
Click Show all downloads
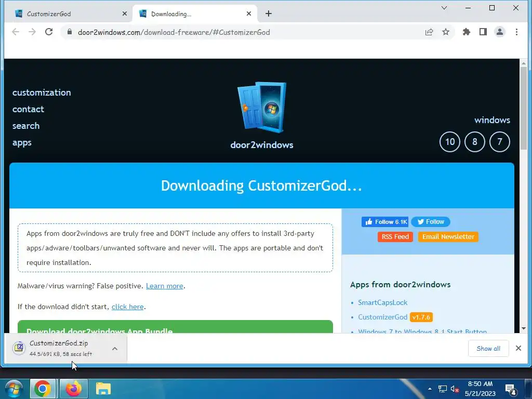point(488,349)
